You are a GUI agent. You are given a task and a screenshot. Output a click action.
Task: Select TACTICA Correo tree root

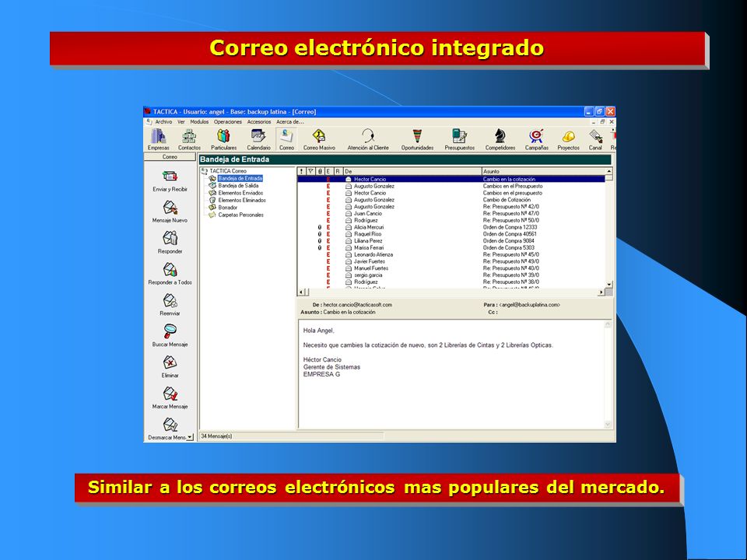pos(228,171)
